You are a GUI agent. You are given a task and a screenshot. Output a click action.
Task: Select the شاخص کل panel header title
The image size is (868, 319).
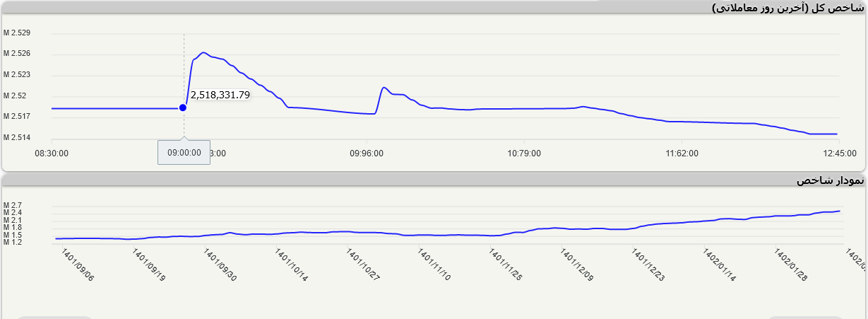[787, 7]
